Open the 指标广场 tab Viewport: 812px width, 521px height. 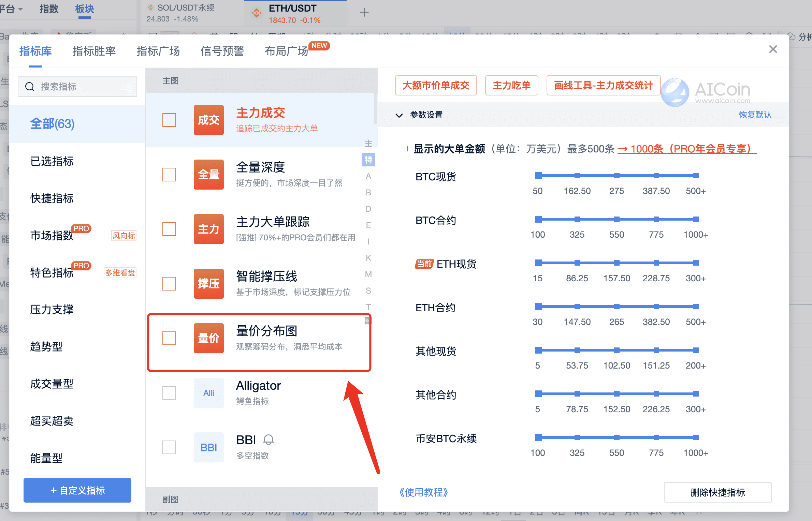pos(158,51)
